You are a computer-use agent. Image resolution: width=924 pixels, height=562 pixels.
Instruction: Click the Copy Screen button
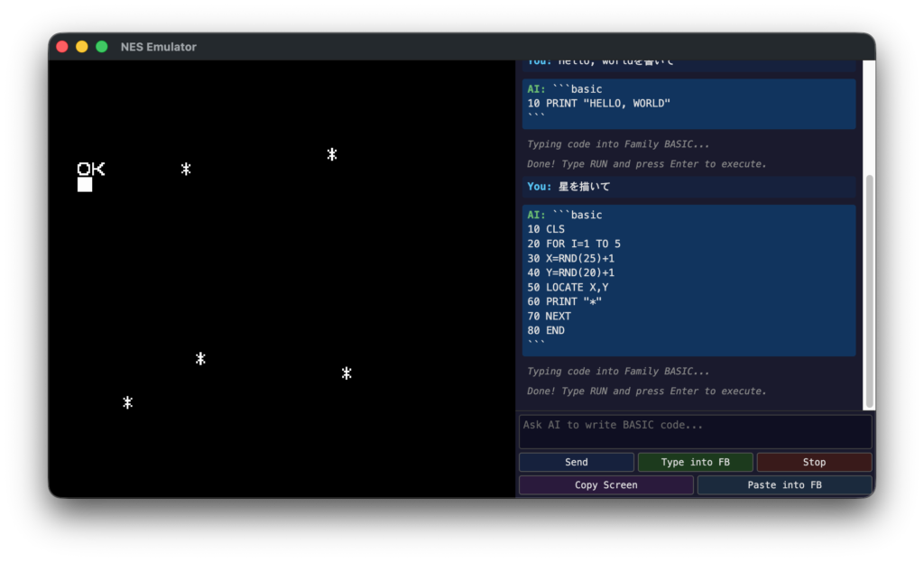point(605,485)
